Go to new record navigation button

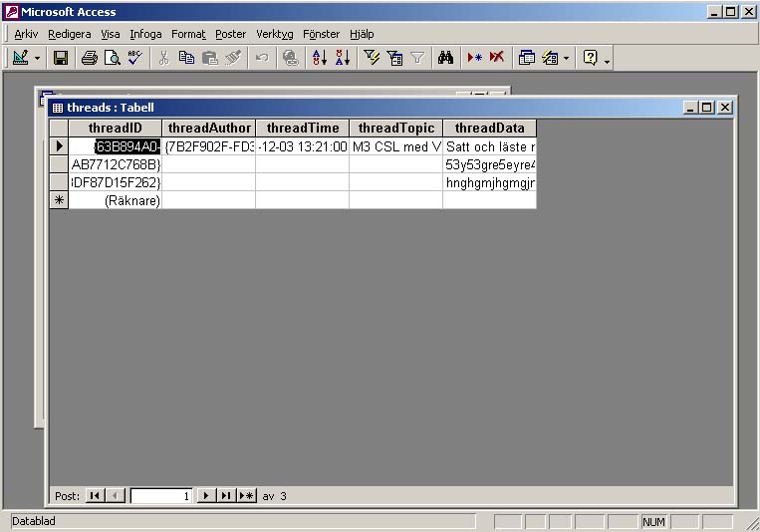click(x=247, y=495)
